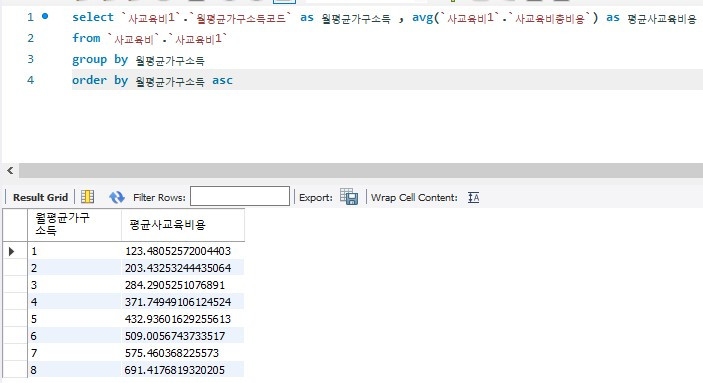Select cell 575.460368225573
Screen dimensions: 703x383
[183, 353]
